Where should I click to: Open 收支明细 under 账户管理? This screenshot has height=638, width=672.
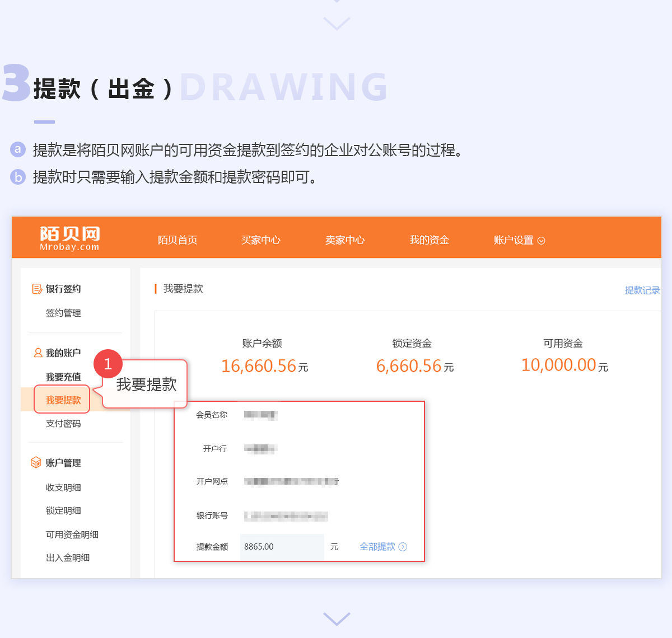pyautogui.click(x=63, y=487)
